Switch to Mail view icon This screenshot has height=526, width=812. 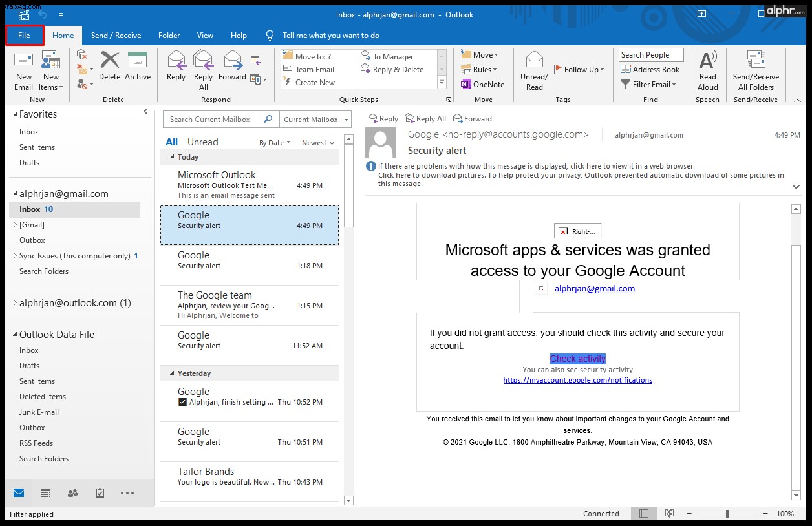pyautogui.click(x=19, y=493)
